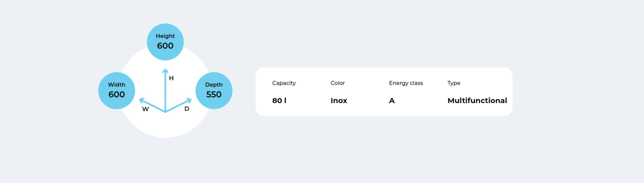Screen dimensions: 644x183
Task: Click the Height 600 circle badge
Action: (x=165, y=42)
